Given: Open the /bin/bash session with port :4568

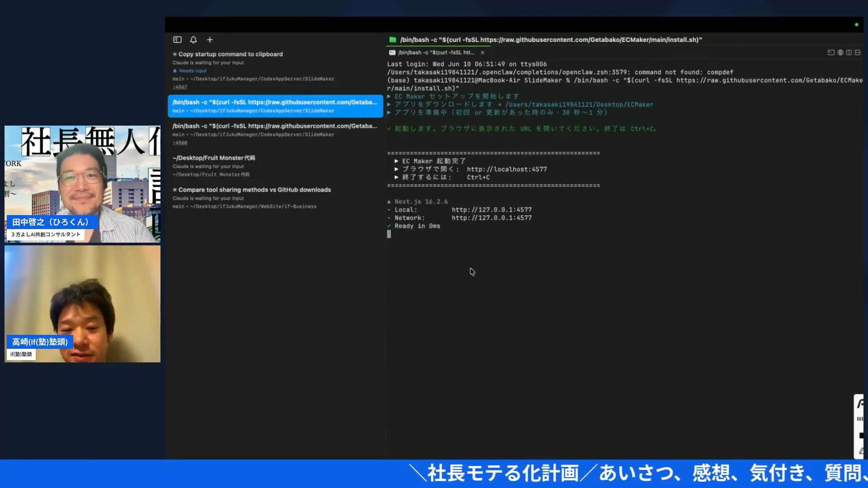Looking at the screenshot, I should pos(275,134).
